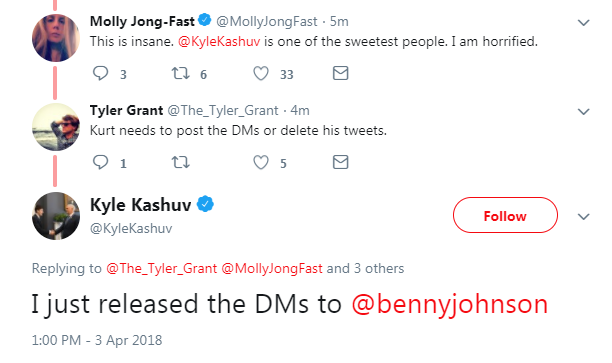This screenshot has width=612, height=363.
Task: View Molly Jong-Fast's profile picture
Action: pyautogui.click(x=56, y=38)
